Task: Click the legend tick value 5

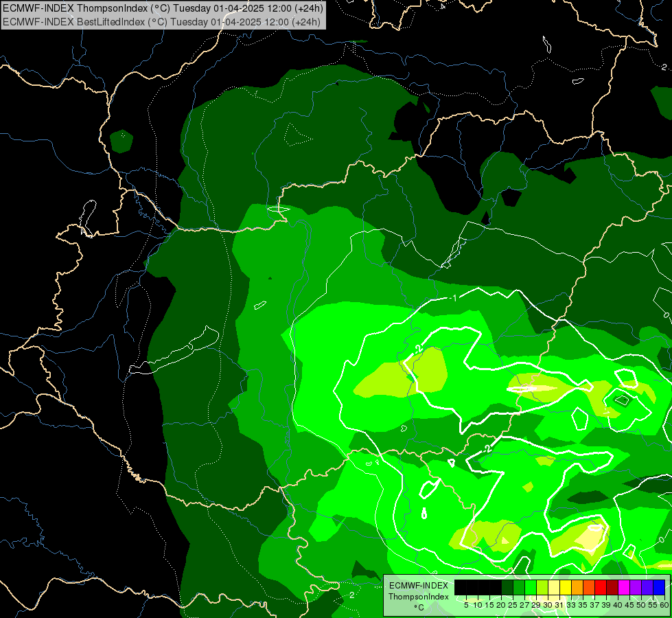Action: click(x=466, y=605)
